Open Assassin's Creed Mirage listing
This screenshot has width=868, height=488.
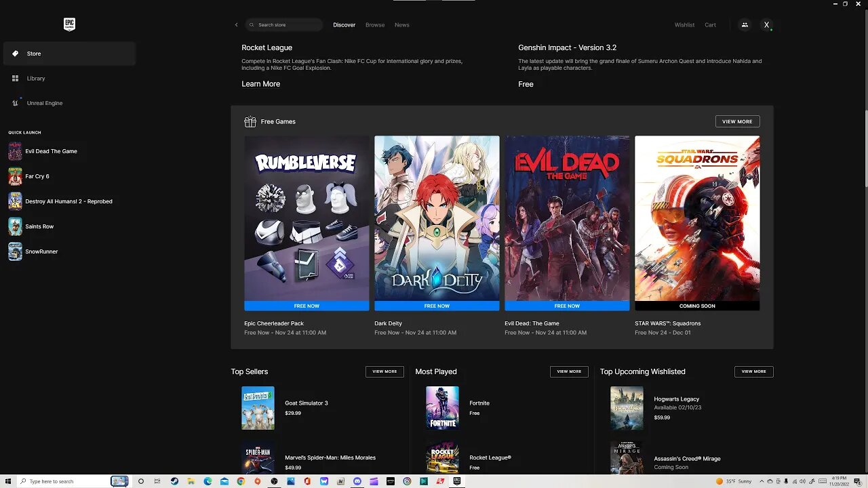coord(686,458)
